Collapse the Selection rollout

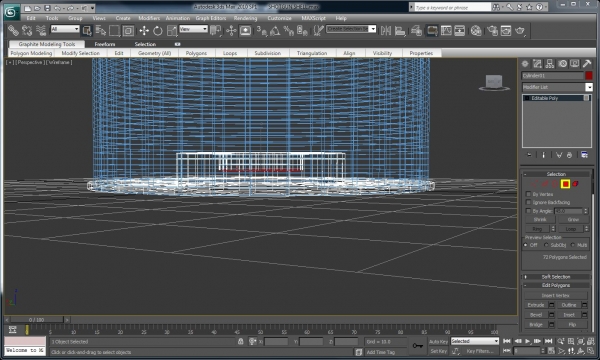coord(556,174)
